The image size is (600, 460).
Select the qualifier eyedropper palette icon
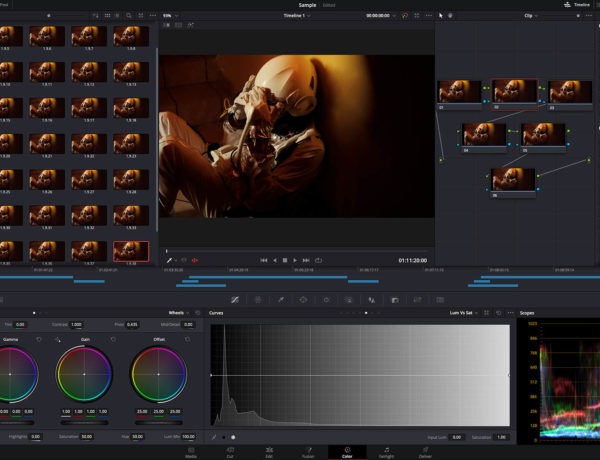click(x=280, y=299)
